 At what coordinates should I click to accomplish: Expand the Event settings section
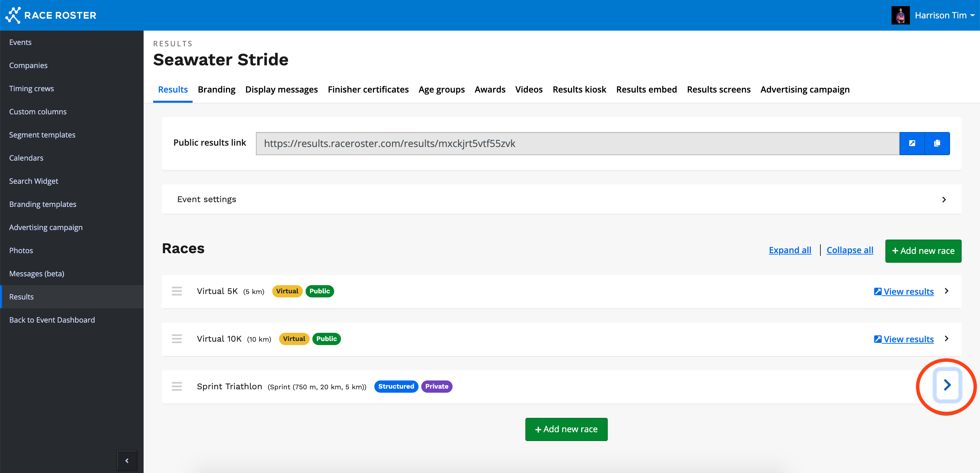(944, 199)
